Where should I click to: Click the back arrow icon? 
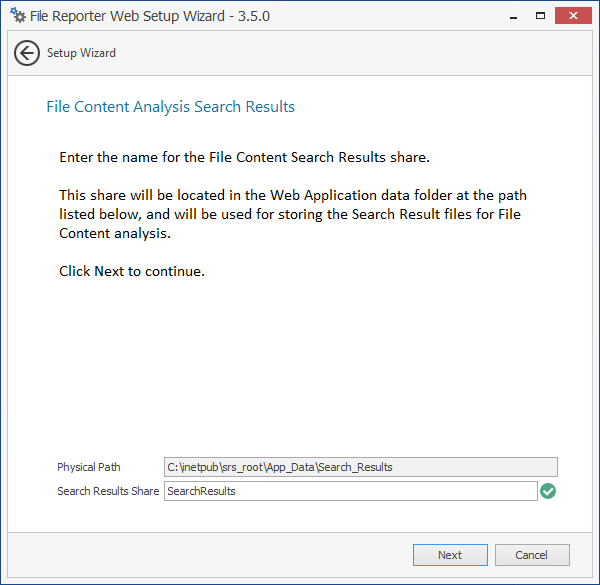coord(27,53)
